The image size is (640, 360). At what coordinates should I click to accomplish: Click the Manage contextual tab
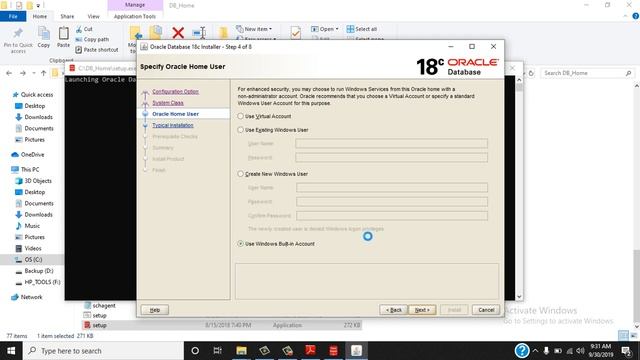pyautogui.click(x=135, y=5)
